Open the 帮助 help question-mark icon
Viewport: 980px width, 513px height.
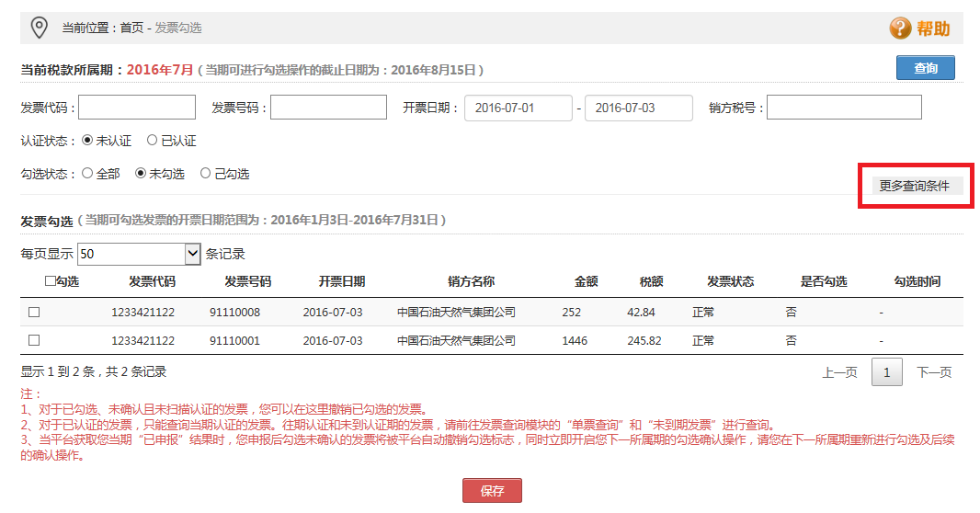900,28
